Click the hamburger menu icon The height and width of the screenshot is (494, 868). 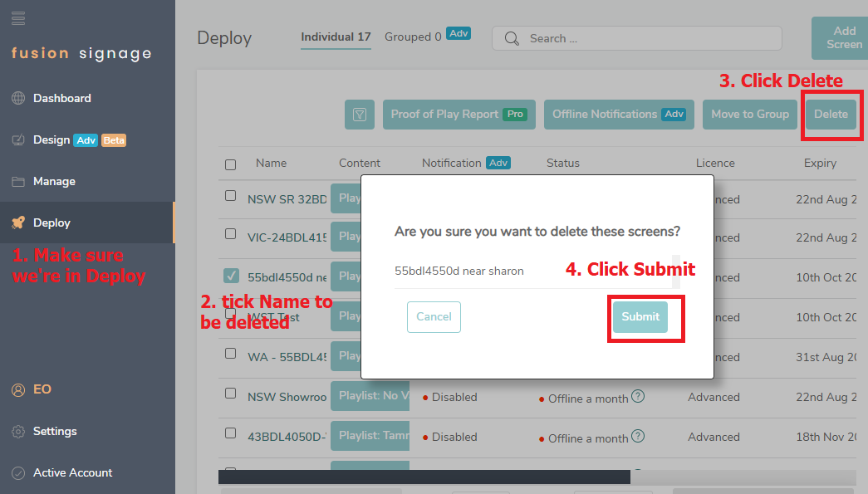click(x=18, y=17)
